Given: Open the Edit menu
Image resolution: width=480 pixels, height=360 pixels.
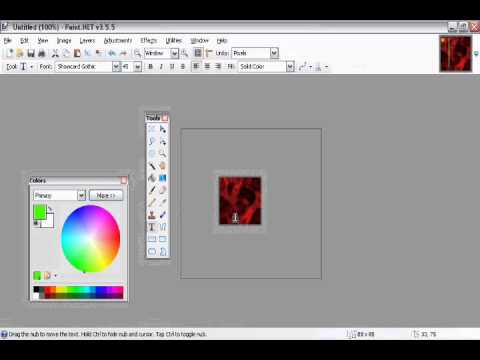Looking at the screenshot, I should 24,41.
